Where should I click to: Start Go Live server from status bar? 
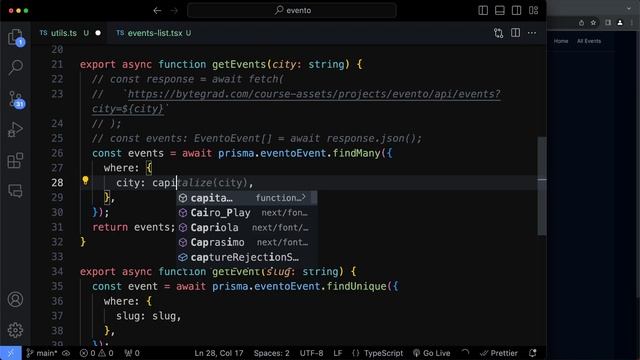(x=431, y=353)
